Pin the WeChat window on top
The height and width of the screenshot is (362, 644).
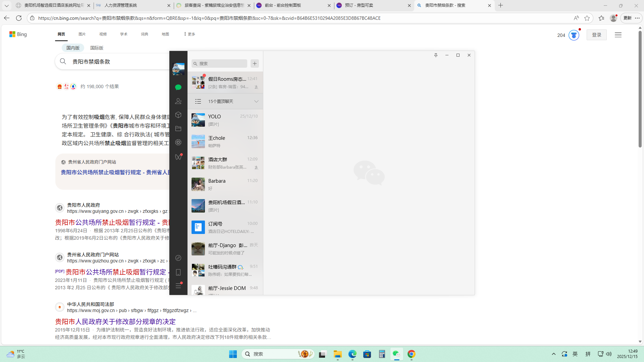click(436, 55)
